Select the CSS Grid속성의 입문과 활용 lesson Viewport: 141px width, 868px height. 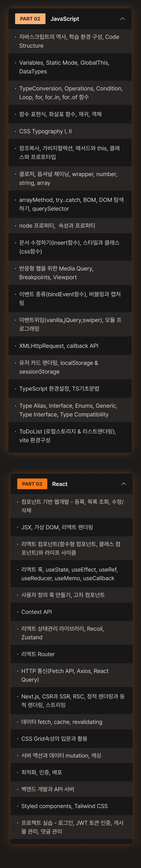click(54, 739)
